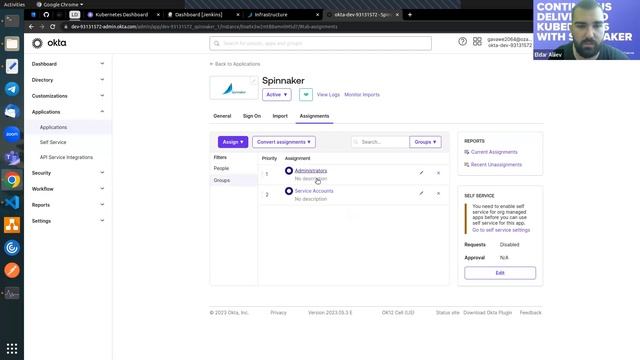
Task: Click the Spinnaker app logo thumbnail
Action: click(234, 88)
